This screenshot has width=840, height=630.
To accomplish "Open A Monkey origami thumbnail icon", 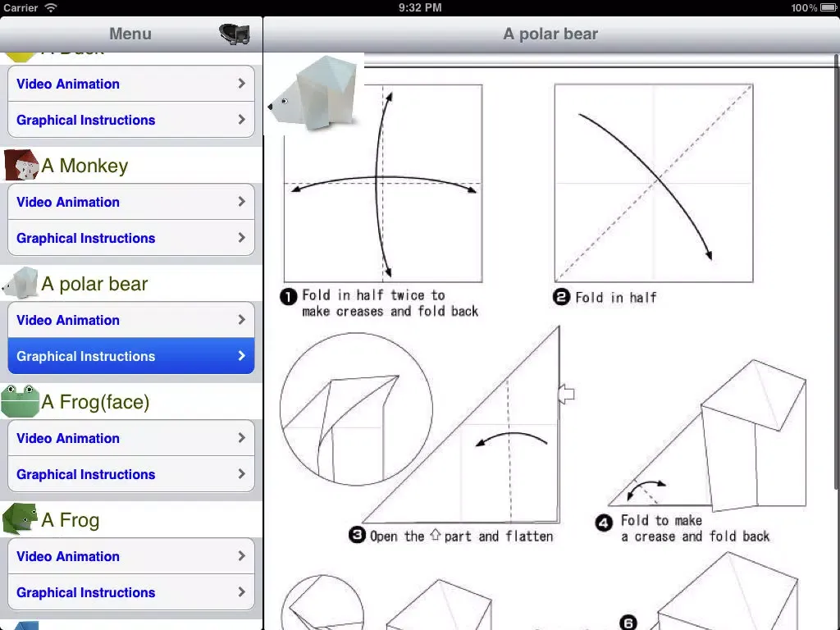I will point(21,165).
